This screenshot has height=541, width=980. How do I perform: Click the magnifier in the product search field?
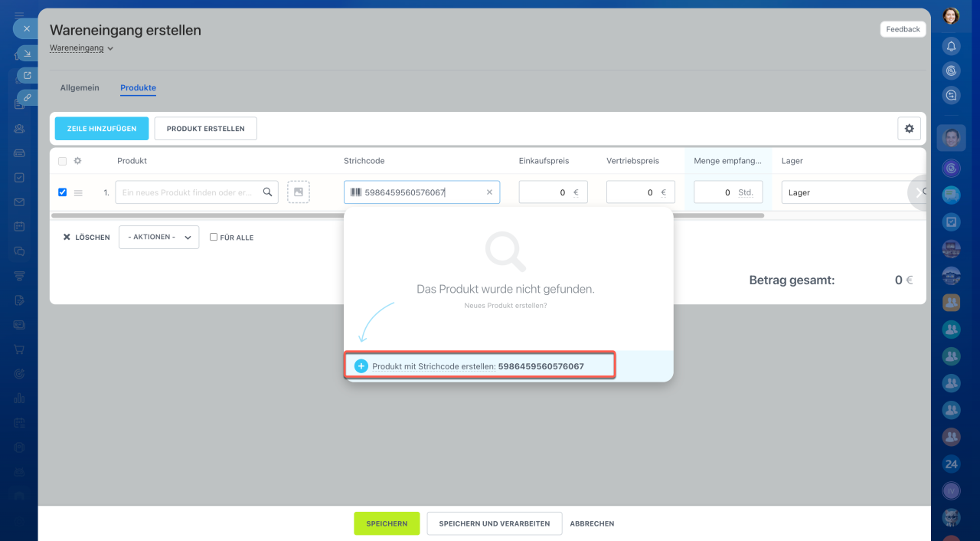267,192
